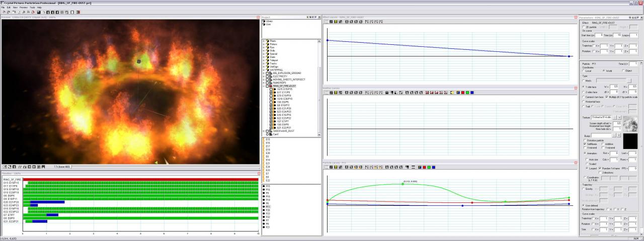Click the black dot icon beside P15

(x=264, y=186)
